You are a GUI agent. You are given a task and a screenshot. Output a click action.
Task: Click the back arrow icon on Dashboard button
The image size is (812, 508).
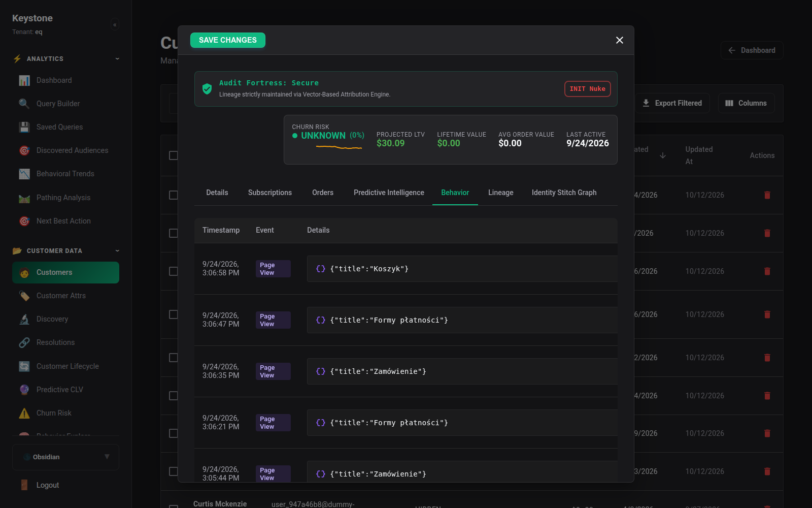tap(732, 50)
